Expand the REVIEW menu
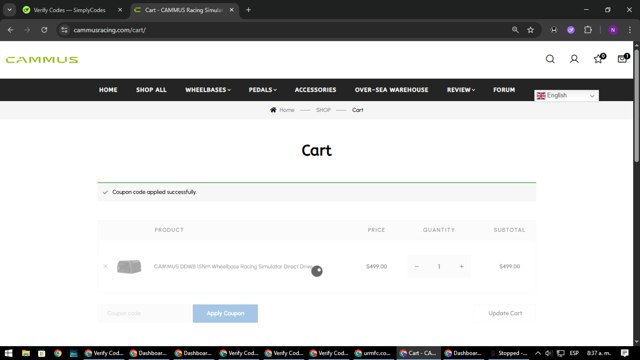Image resolution: width=640 pixels, height=360 pixels. click(x=461, y=90)
